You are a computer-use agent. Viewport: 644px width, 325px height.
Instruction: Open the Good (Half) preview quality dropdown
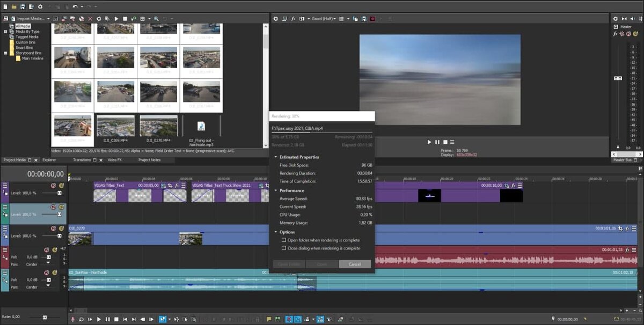tap(324, 19)
